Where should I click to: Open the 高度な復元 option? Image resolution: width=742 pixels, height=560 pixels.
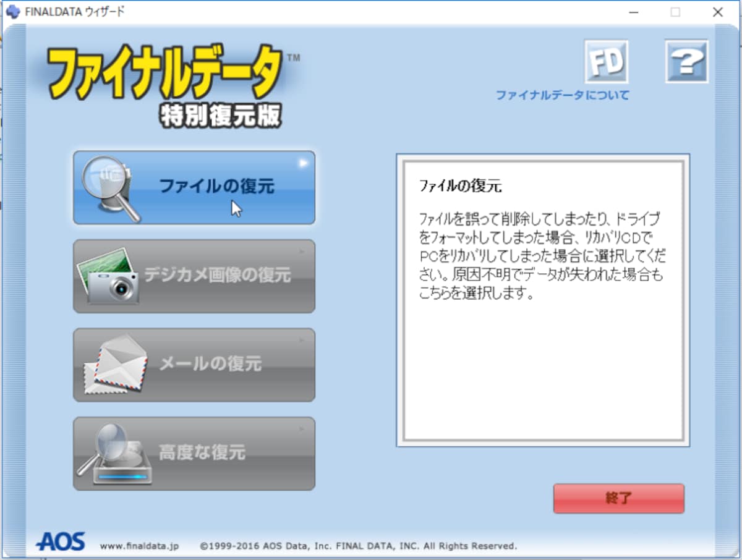tap(194, 454)
